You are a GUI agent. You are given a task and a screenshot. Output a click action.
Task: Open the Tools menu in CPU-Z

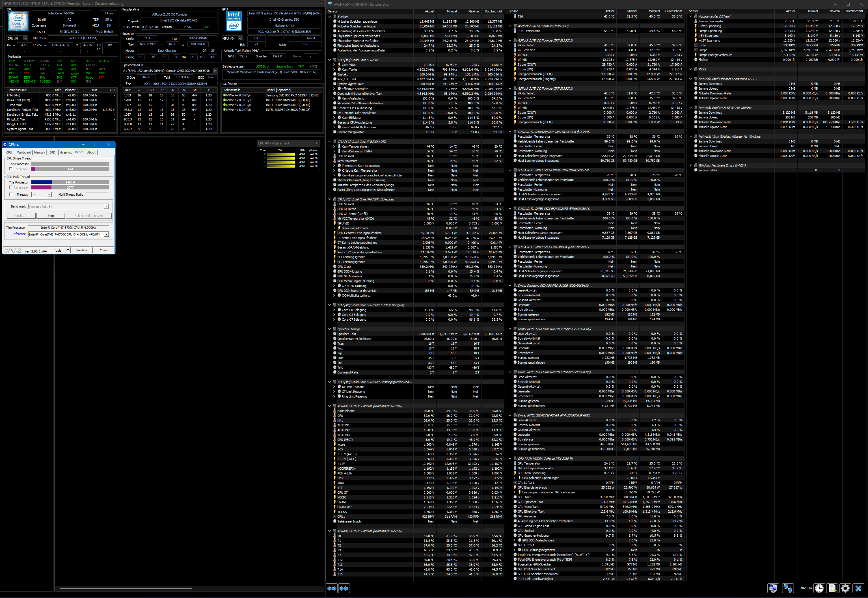pyautogui.click(x=57, y=250)
